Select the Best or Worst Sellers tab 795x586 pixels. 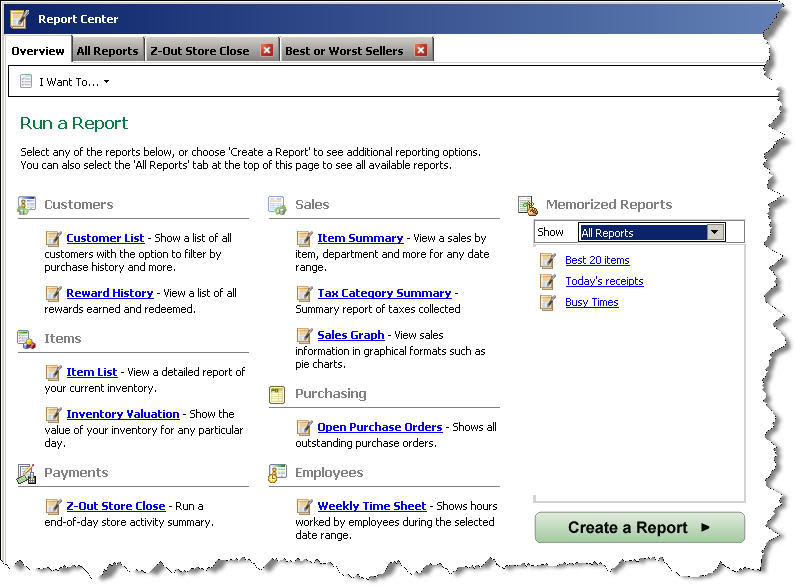click(x=344, y=51)
